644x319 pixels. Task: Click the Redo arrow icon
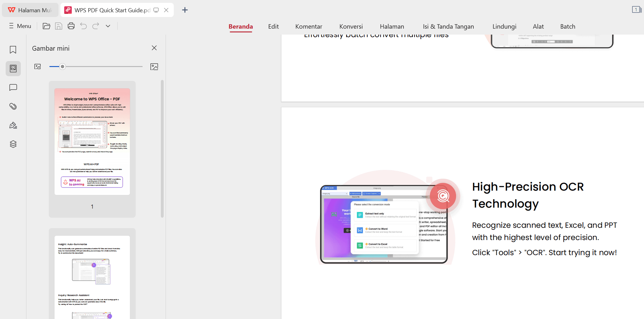tap(96, 26)
